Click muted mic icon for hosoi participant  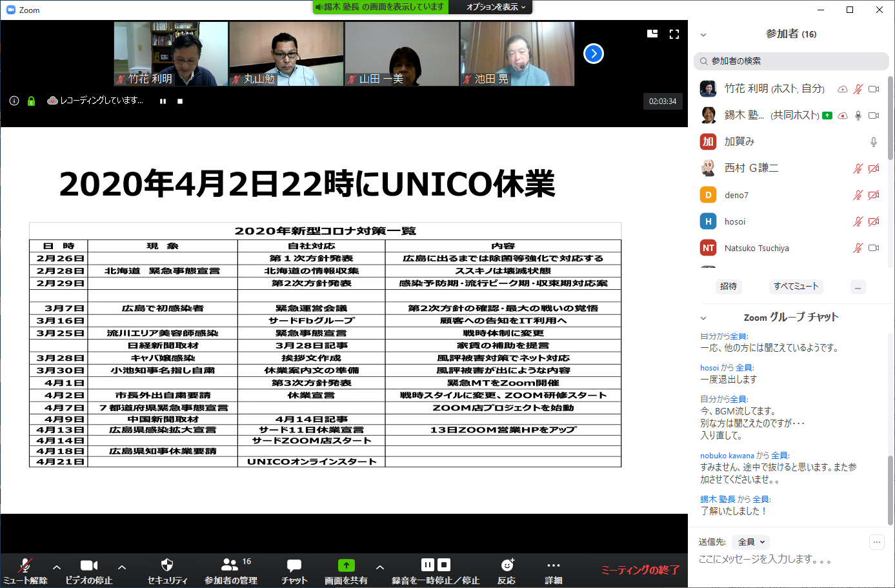pyautogui.click(x=858, y=221)
